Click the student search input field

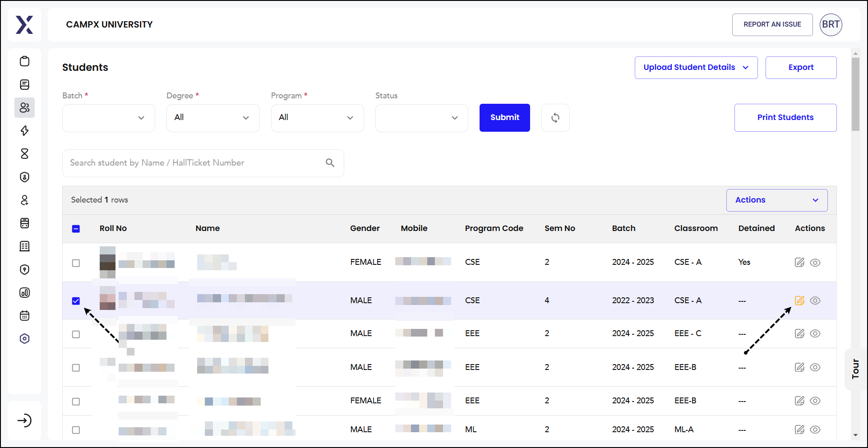pos(203,163)
